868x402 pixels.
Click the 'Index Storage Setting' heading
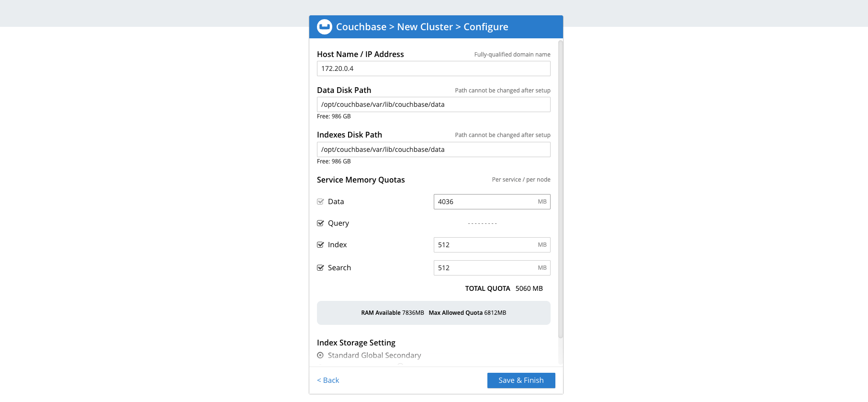click(356, 343)
